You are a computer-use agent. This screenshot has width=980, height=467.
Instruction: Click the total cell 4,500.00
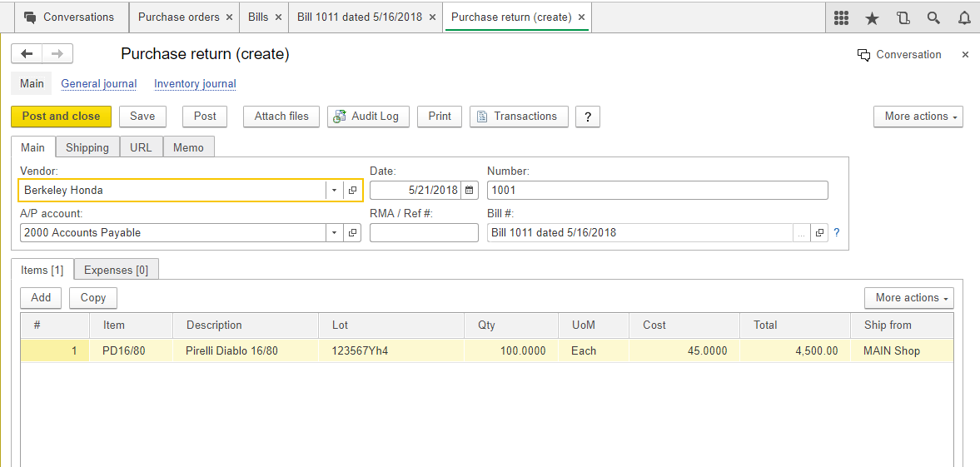(x=795, y=350)
